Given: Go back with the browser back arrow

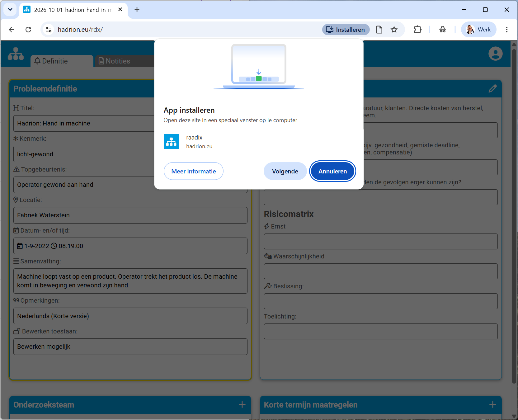Looking at the screenshot, I should click(x=12, y=30).
